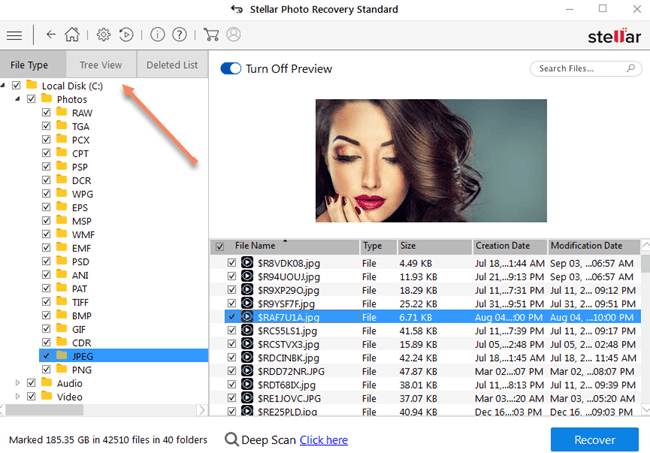Image resolution: width=650 pixels, height=453 pixels.
Task: Click the resume recovery icon
Action: tap(126, 34)
